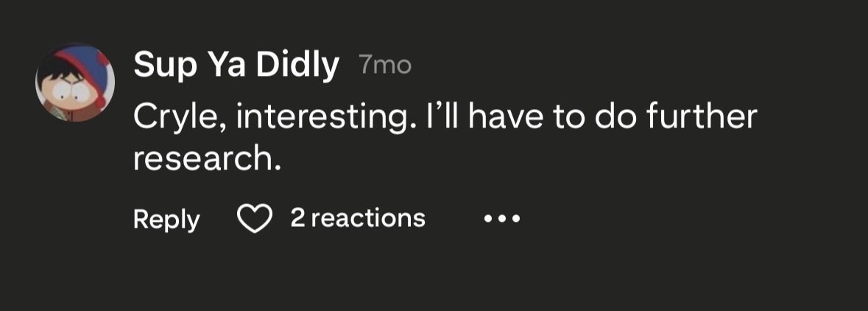Open the overflow menu right of 2 reactions
This screenshot has width=868, height=311.
click(x=501, y=219)
